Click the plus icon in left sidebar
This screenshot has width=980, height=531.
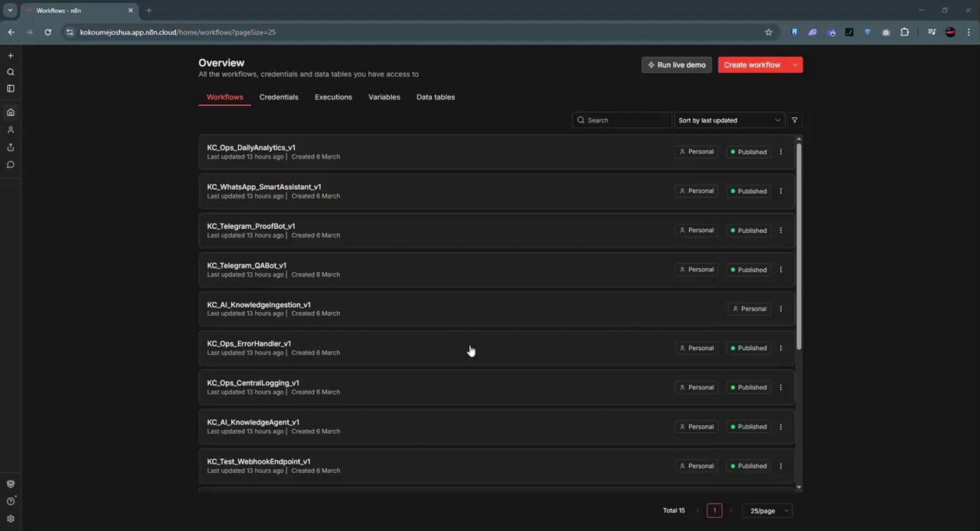point(11,56)
